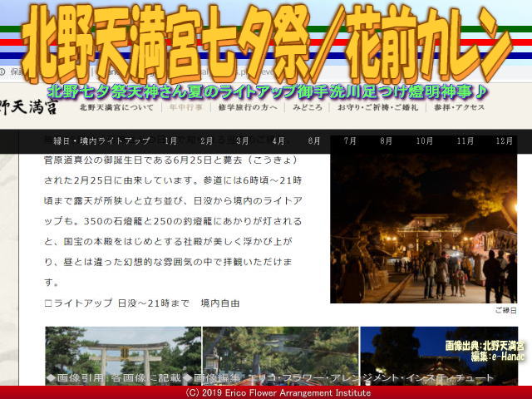Select the 縁日・境内ライトアップ tab

click(x=101, y=140)
